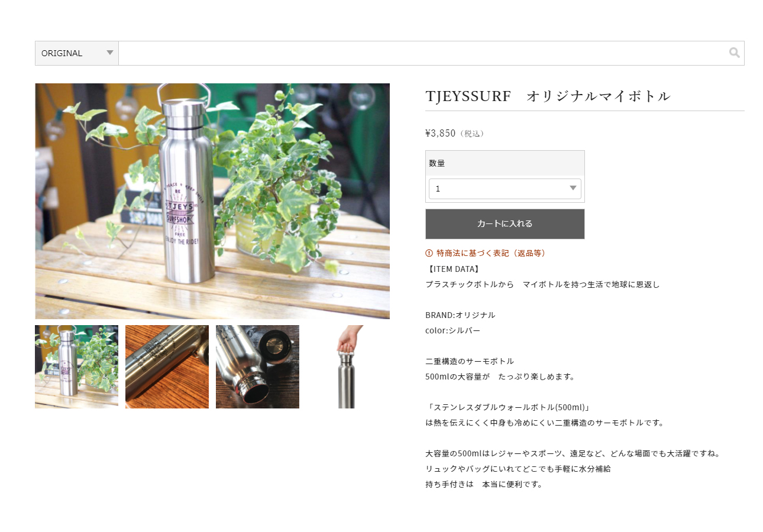Click the warning icon beside 特商法に基づく表記
Screen dimensions: 763x532
[429, 253]
